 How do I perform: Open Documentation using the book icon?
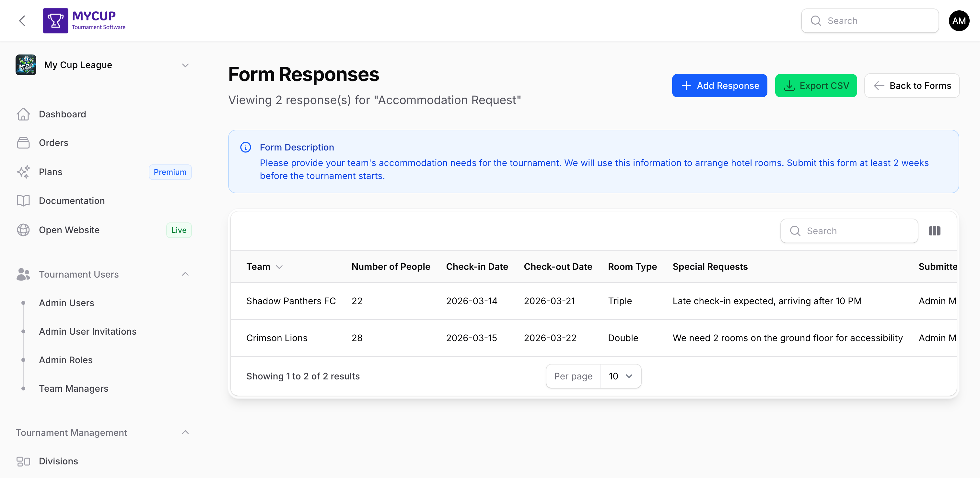(x=24, y=200)
